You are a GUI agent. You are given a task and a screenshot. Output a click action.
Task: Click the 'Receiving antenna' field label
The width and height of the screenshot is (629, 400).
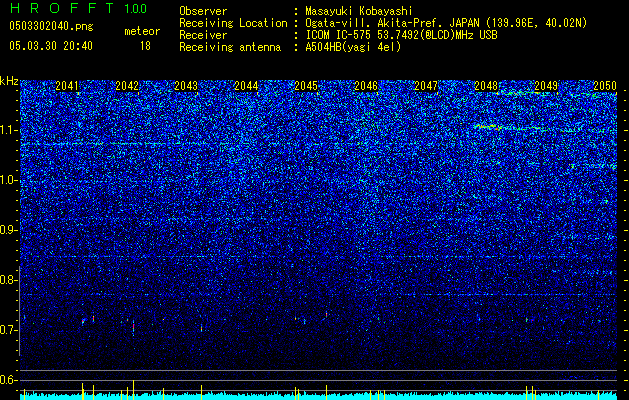[230, 47]
